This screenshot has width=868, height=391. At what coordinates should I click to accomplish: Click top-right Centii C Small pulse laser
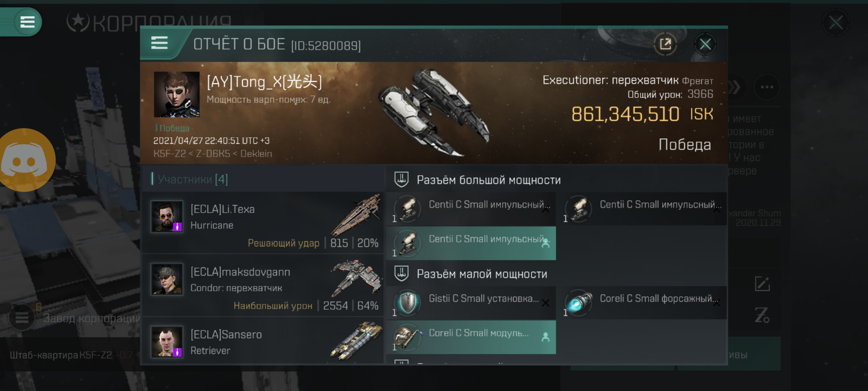pyautogui.click(x=642, y=209)
